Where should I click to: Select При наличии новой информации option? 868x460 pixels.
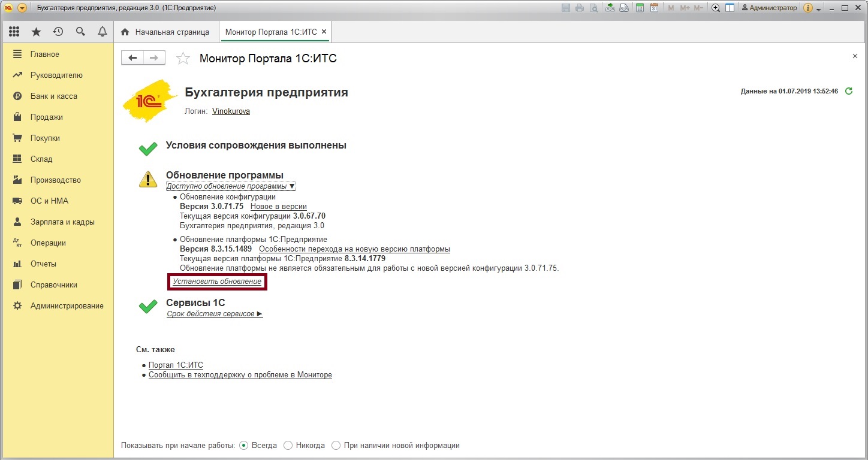(x=396, y=446)
